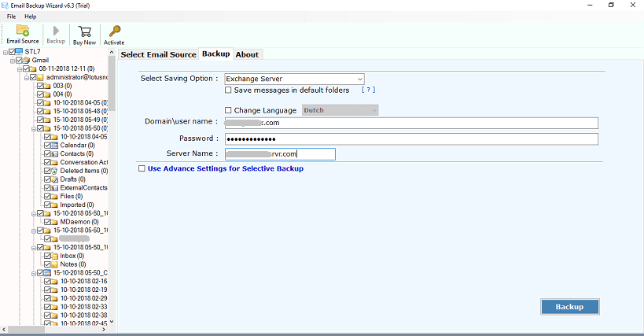Click the Files folder icon
The height and width of the screenshot is (336, 644).
pos(54,197)
